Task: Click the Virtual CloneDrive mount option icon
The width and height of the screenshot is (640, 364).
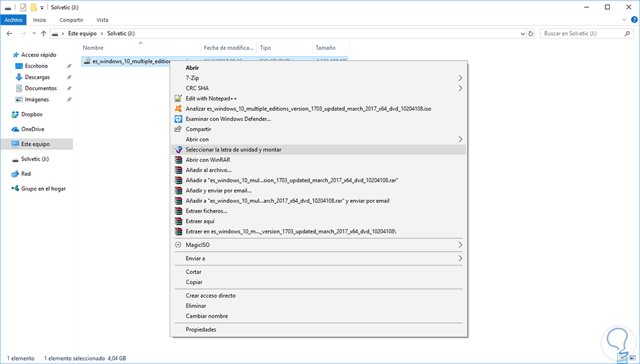Action: [x=179, y=150]
